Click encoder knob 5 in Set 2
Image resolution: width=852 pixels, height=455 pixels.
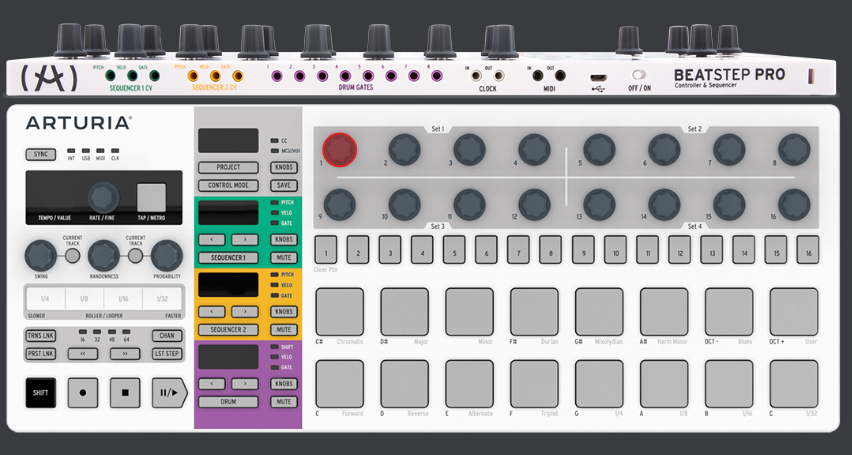[x=599, y=149]
